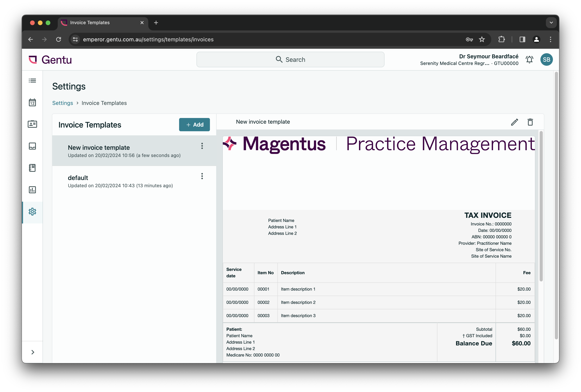Image resolution: width=581 pixels, height=392 pixels.
Task: Open the calendar icon in sidebar
Action: coord(32,102)
